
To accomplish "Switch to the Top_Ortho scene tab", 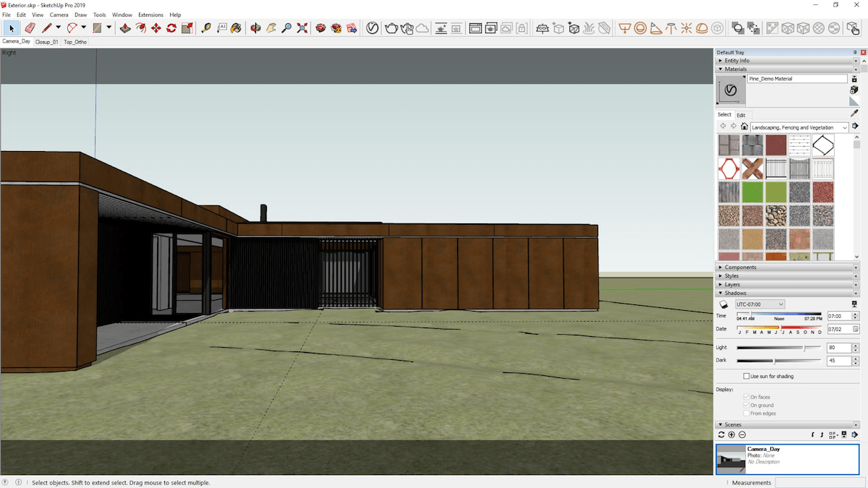I will [x=75, y=41].
